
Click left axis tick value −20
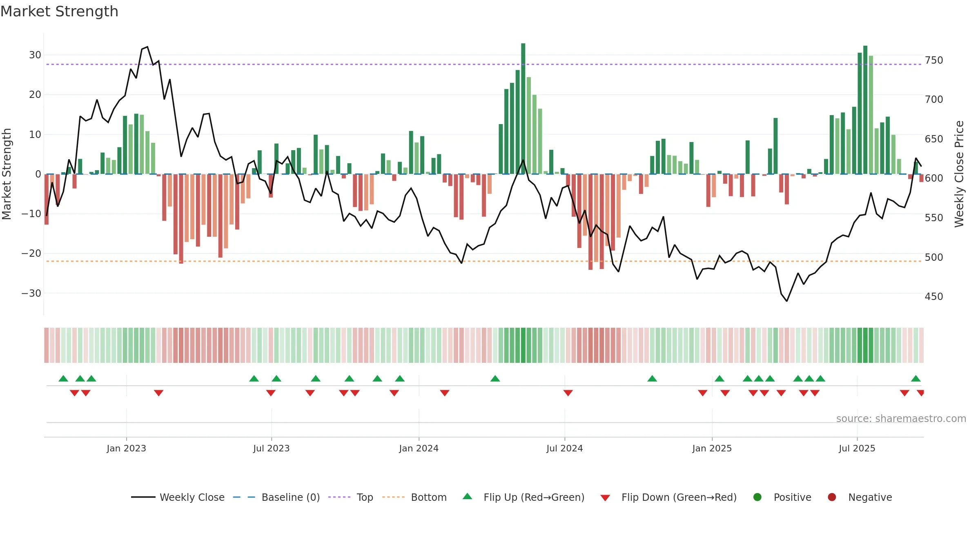tap(31, 253)
